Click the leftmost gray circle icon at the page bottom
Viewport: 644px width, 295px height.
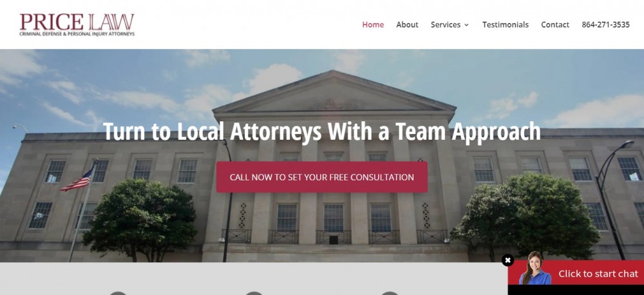point(118,293)
